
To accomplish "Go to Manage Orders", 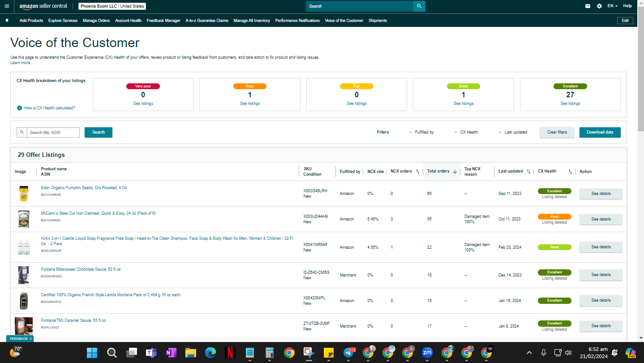I will pos(96,21).
